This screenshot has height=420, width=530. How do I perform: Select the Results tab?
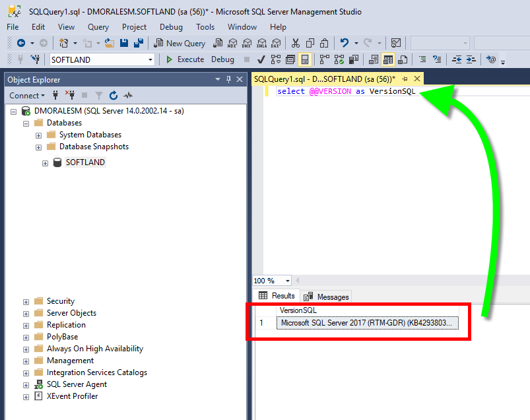click(277, 296)
